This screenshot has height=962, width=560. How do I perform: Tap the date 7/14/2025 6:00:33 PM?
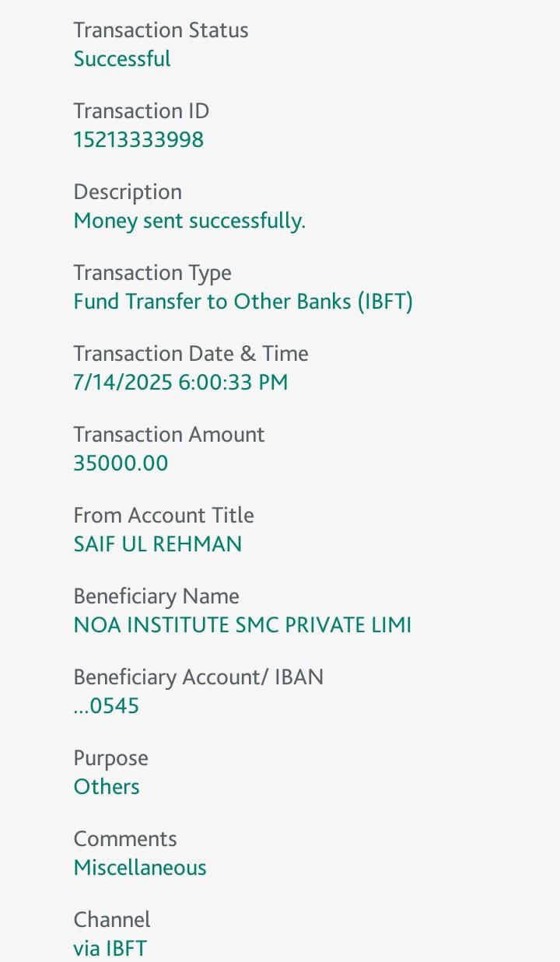180,383
